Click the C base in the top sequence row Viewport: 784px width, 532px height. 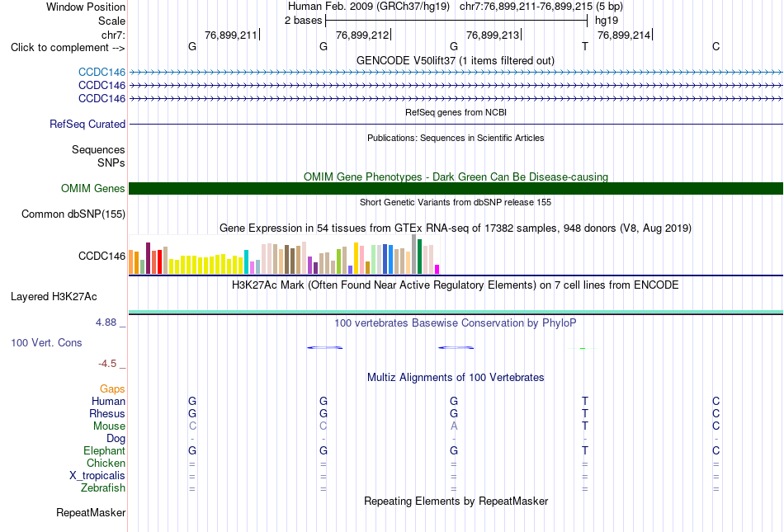(x=716, y=46)
